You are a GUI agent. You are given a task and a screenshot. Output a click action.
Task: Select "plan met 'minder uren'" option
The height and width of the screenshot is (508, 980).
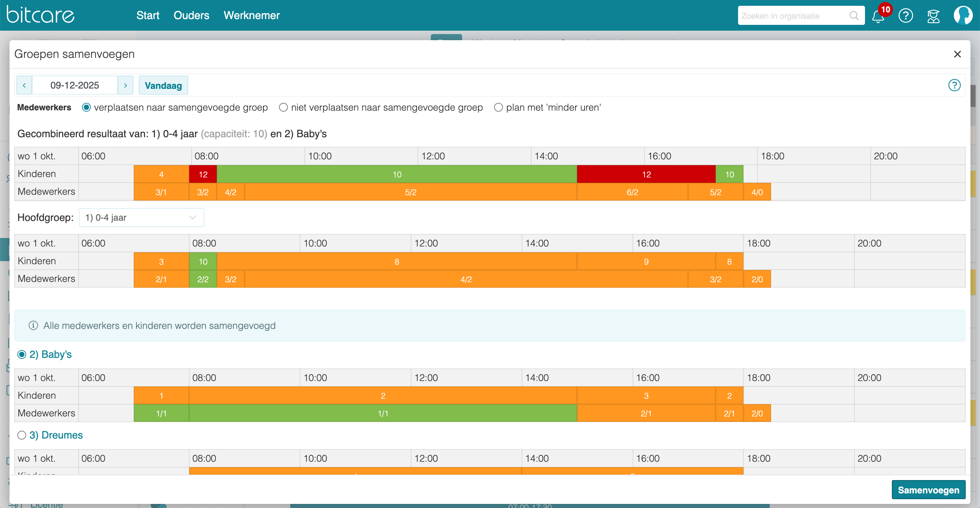499,107
